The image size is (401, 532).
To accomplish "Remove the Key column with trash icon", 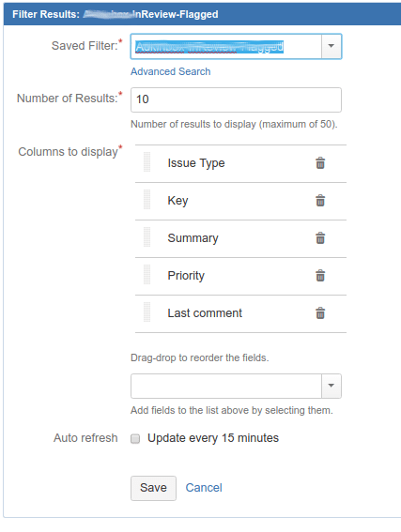I will (x=320, y=201).
